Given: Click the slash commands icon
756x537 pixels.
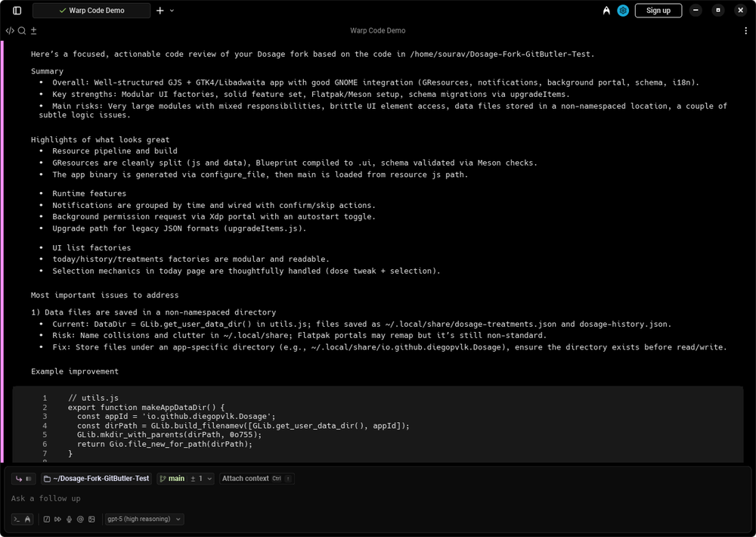Looking at the screenshot, I should click(x=46, y=519).
